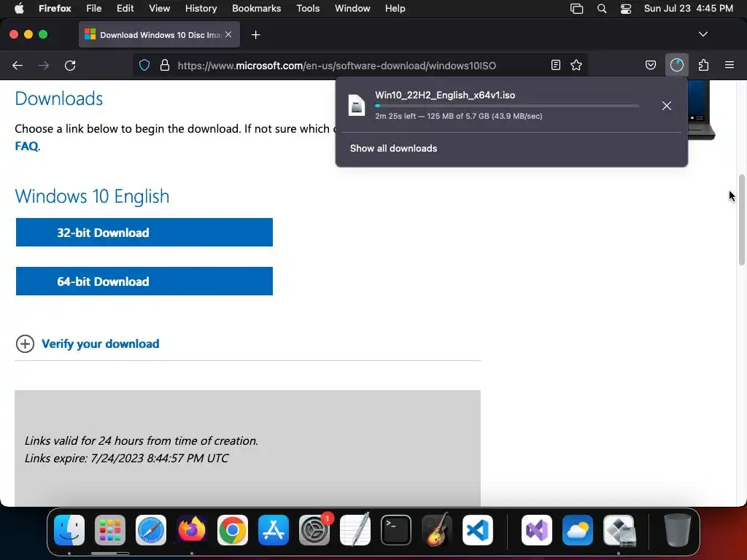Click the date and time in menu bar
This screenshot has width=747, height=560.
(689, 9)
